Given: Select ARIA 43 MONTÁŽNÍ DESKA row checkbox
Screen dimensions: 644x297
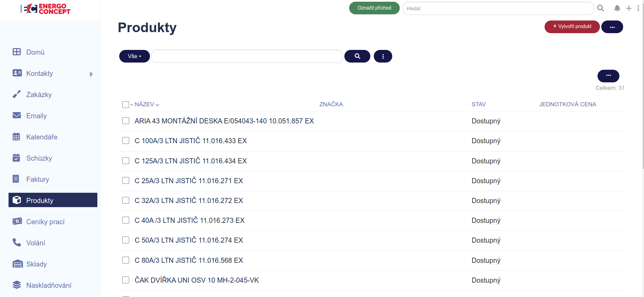Looking at the screenshot, I should 126,121.
